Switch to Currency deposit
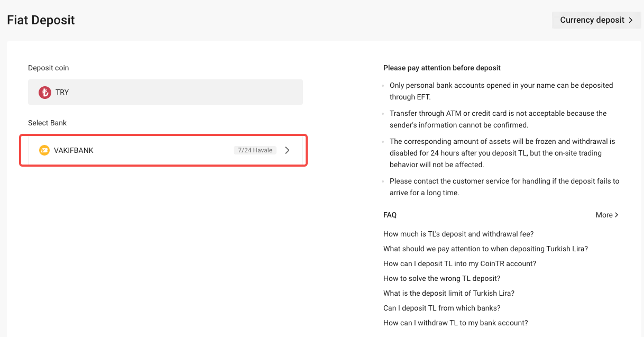644x337 pixels. tap(592, 20)
